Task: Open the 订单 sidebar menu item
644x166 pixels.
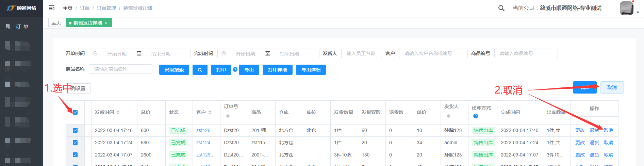Action: (22, 26)
